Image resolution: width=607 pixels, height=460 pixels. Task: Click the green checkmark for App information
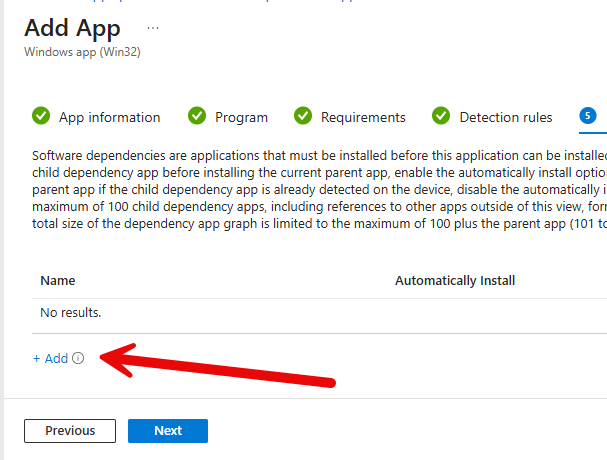tap(41, 116)
